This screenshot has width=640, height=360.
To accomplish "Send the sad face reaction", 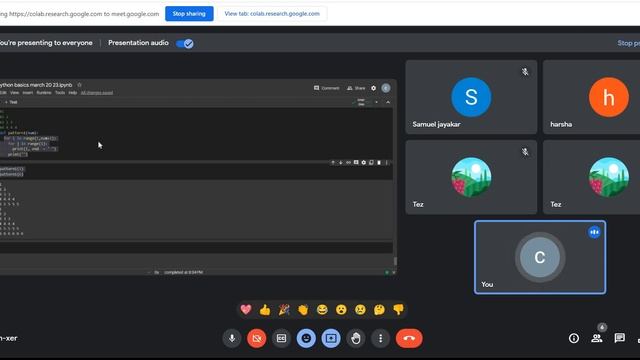I will coord(360,310).
